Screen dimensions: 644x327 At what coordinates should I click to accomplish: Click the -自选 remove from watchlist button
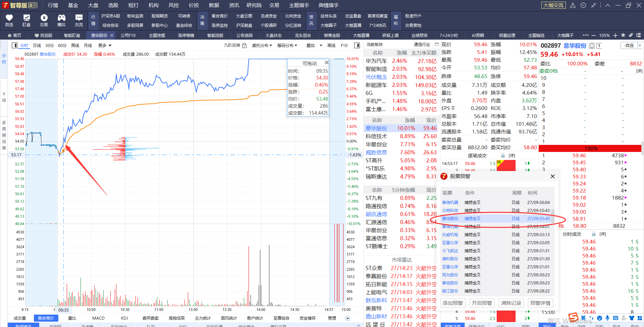pyautogui.click(x=629, y=46)
